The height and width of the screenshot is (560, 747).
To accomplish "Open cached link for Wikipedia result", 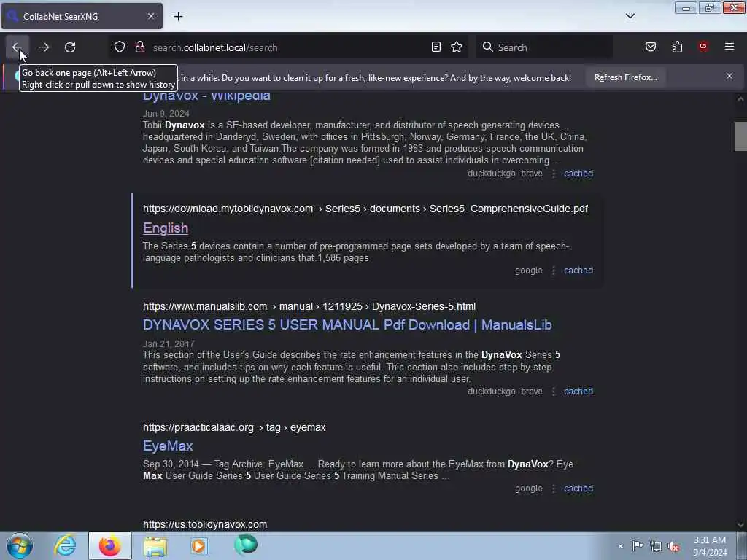I will (578, 174).
